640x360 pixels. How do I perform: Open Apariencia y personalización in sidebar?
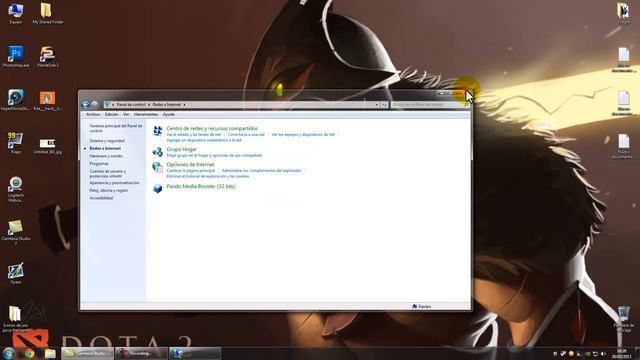point(114,183)
